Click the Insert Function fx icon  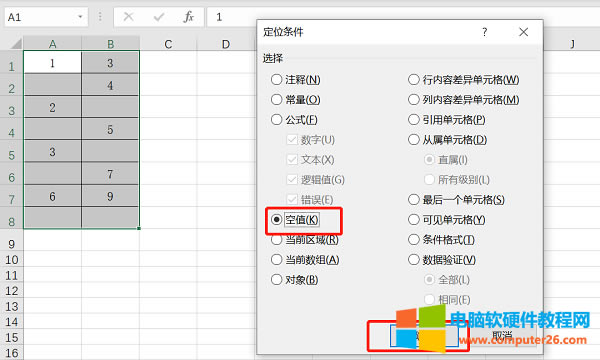(189, 17)
